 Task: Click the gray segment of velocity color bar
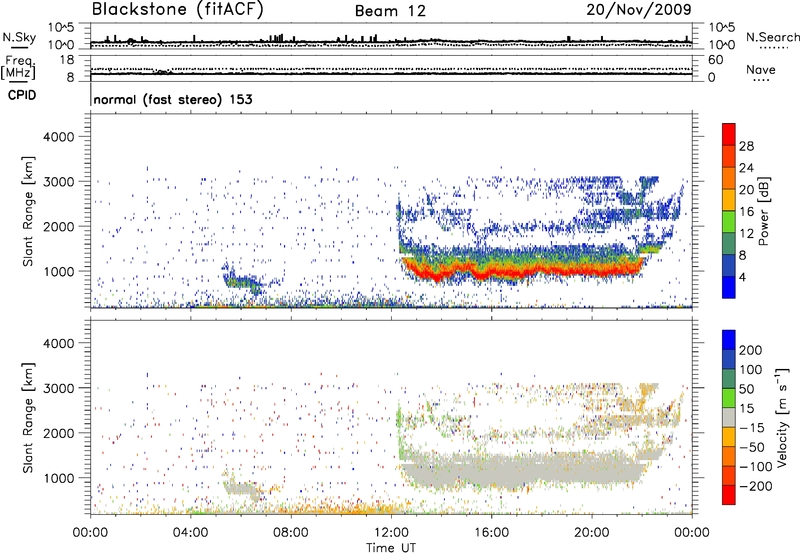[x=729, y=417]
